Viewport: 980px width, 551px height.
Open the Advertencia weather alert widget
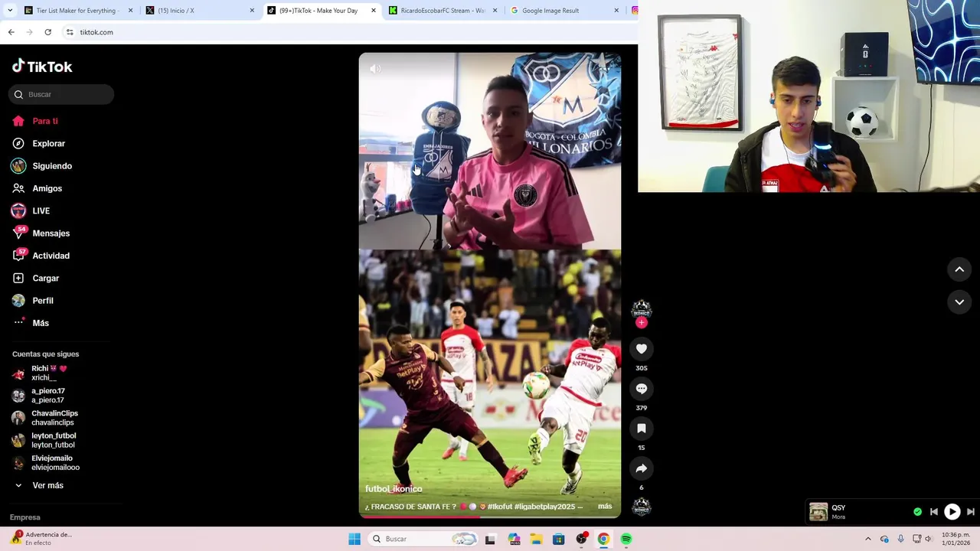(40, 539)
